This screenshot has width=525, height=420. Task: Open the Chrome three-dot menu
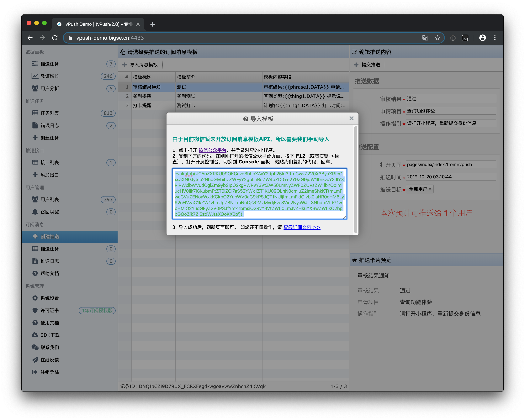(495, 38)
